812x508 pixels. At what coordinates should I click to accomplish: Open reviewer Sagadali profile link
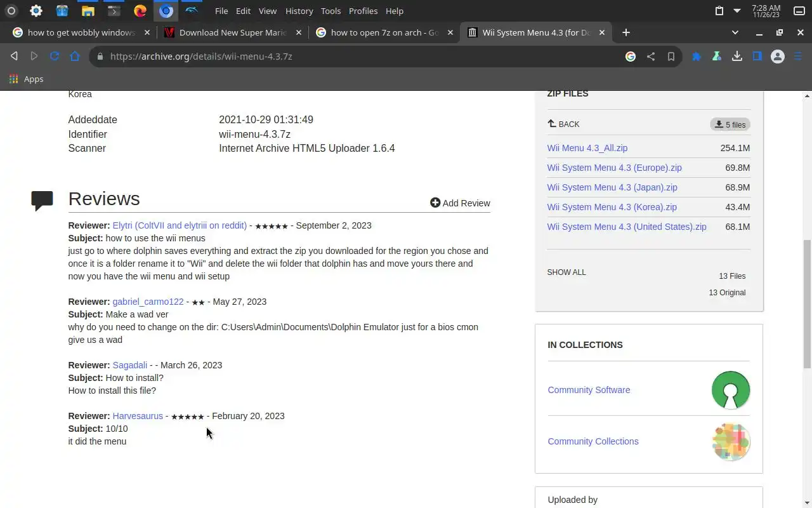pos(130,365)
